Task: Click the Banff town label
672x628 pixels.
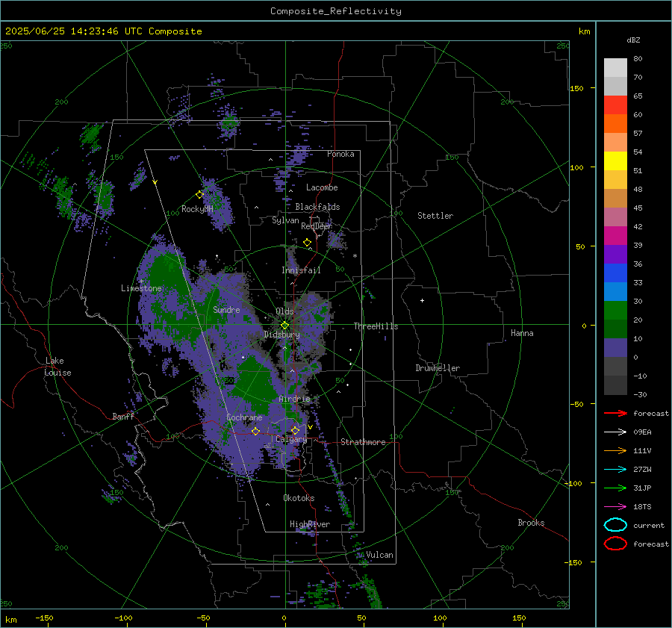Action: (x=123, y=417)
